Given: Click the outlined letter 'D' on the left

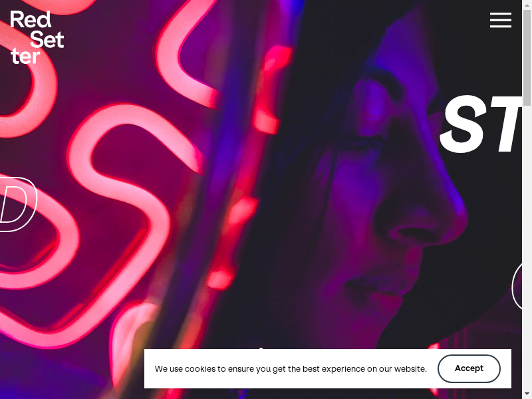Looking at the screenshot, I should (18, 205).
